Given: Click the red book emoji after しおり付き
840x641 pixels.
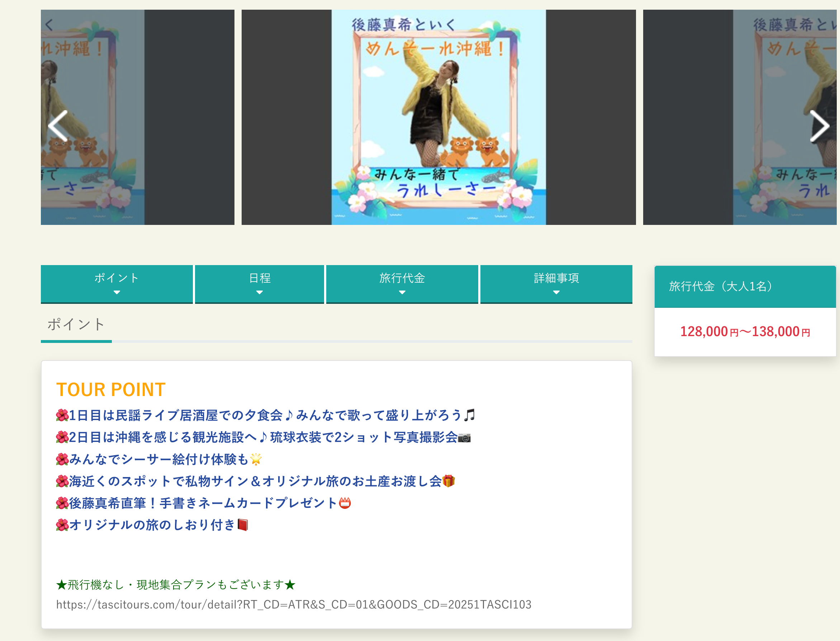Looking at the screenshot, I should [x=242, y=525].
